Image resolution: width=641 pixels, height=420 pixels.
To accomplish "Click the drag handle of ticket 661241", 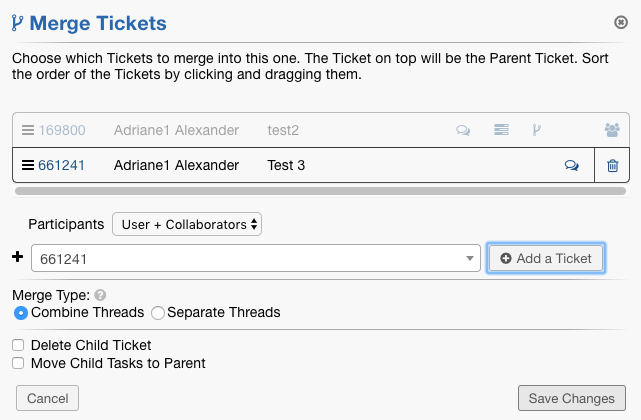I will pos(28,165).
